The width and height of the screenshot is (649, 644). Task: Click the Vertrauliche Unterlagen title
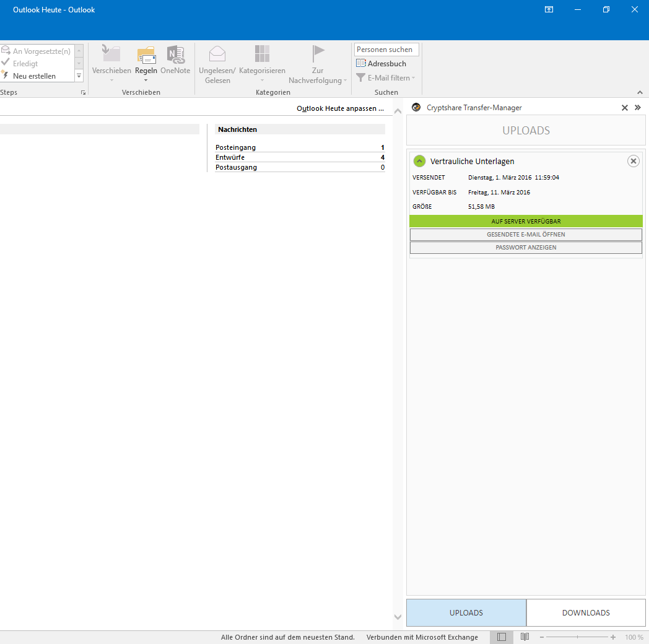pos(473,162)
